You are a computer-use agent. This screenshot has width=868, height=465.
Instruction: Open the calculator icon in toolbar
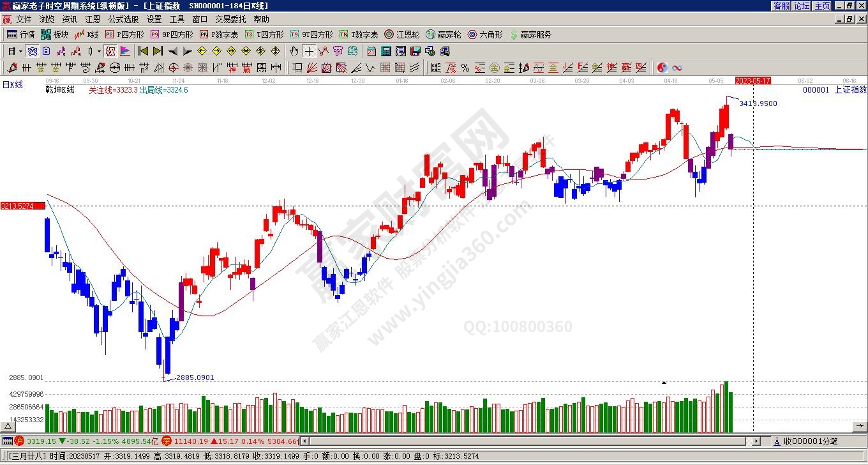pos(386,51)
